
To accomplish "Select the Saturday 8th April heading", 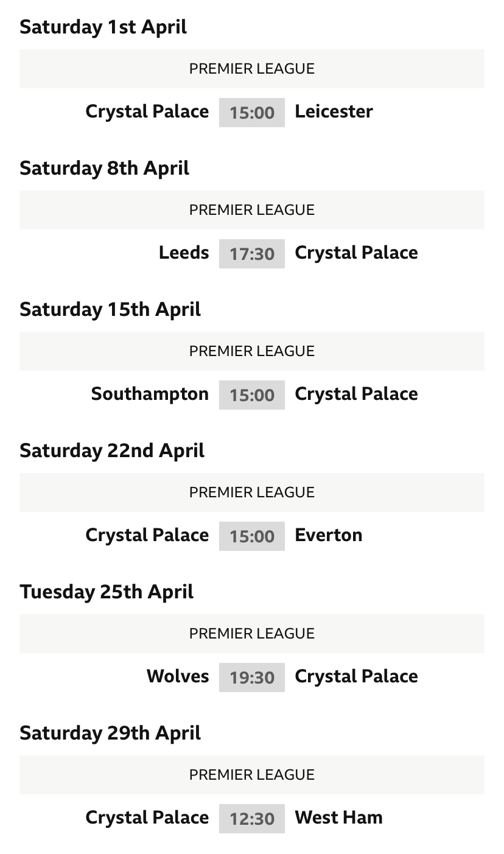I will click(105, 168).
